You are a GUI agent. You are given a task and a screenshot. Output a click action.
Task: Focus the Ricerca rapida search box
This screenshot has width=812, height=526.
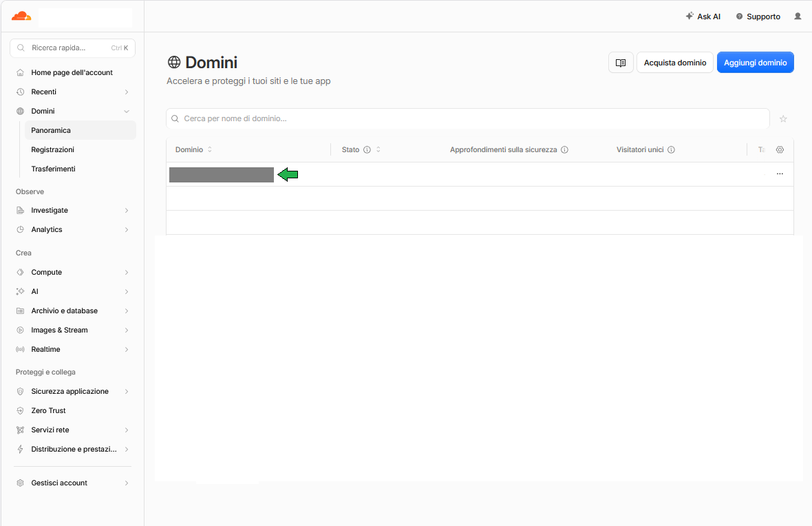tap(72, 48)
